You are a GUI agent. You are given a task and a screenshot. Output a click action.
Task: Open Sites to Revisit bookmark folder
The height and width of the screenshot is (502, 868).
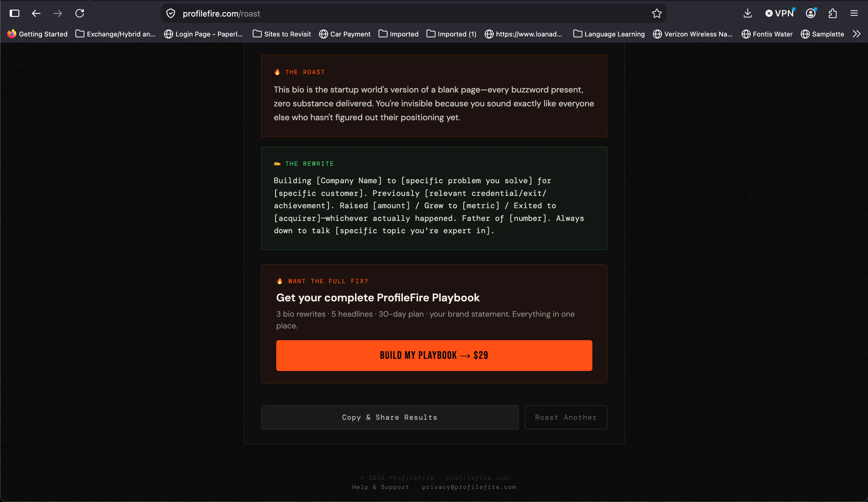[x=282, y=34]
